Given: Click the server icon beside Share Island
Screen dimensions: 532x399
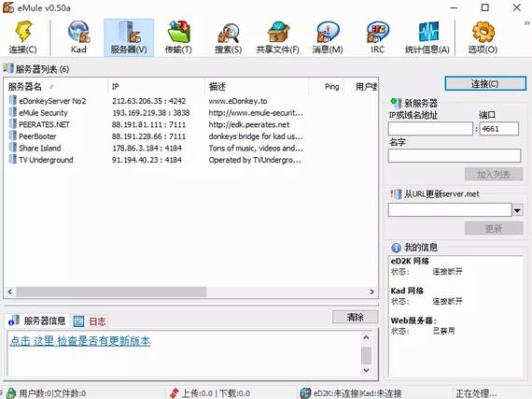Looking at the screenshot, I should coord(13,148).
